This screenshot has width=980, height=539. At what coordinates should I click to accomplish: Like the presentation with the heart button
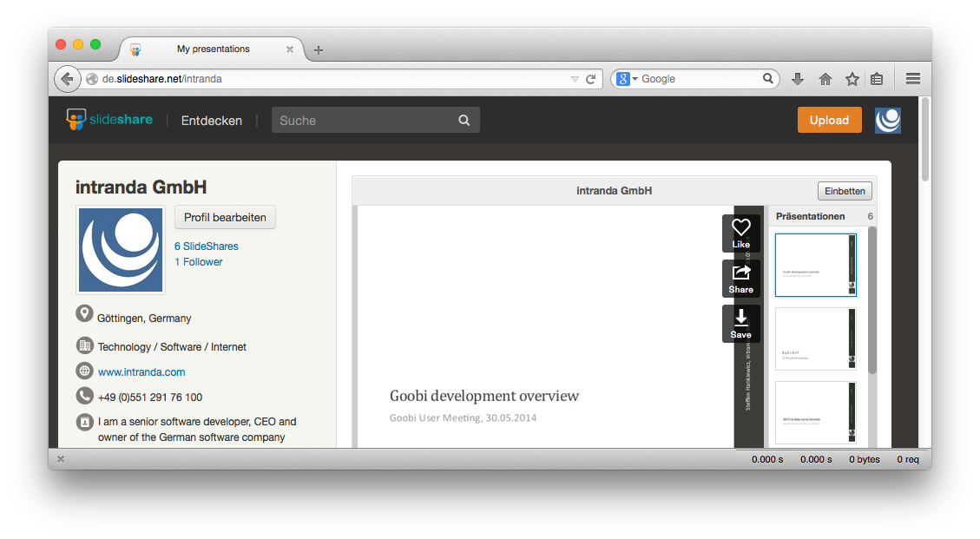(741, 233)
